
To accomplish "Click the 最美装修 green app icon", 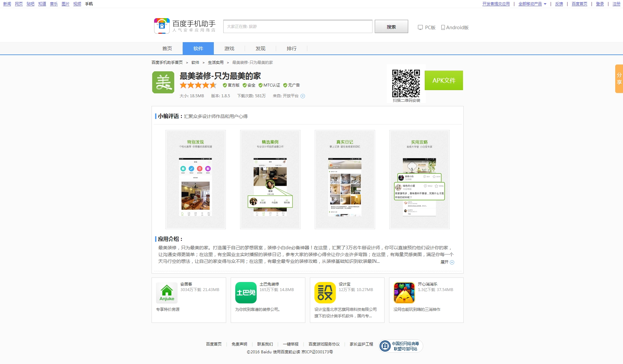I will 163,82.
